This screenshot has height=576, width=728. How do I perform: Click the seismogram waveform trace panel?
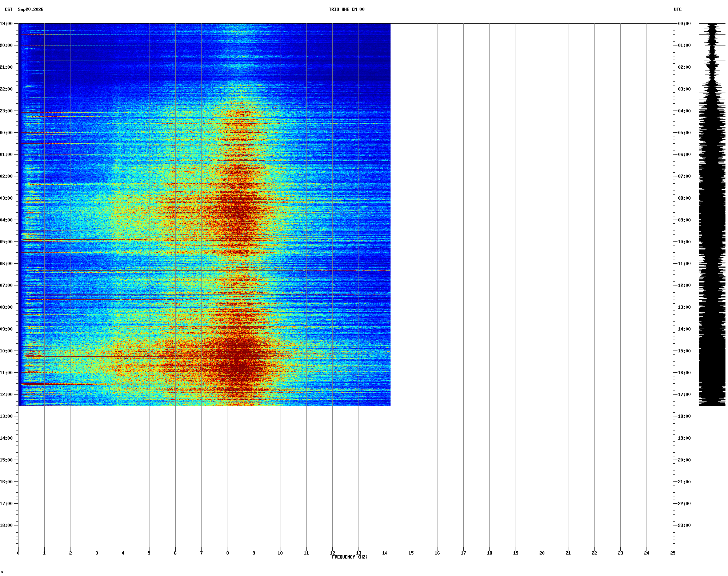pos(712,215)
